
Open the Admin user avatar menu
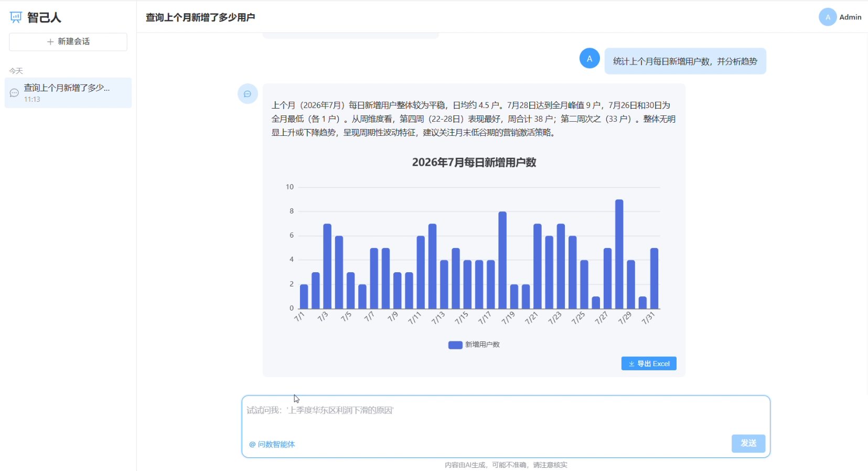click(x=828, y=17)
